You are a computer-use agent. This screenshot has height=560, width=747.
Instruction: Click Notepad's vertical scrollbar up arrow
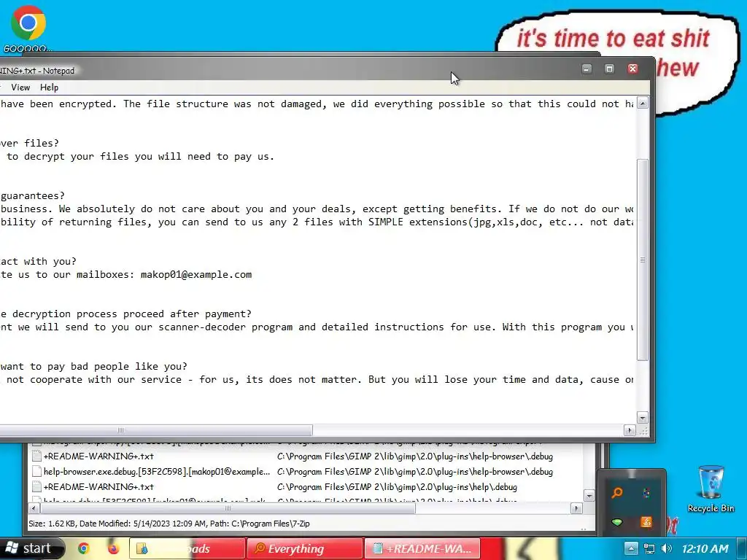coord(643,103)
